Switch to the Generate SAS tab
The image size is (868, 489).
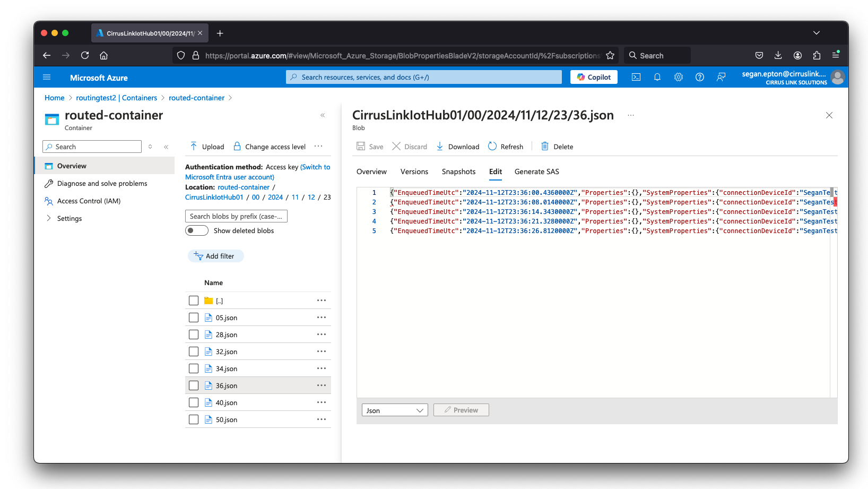coord(536,171)
